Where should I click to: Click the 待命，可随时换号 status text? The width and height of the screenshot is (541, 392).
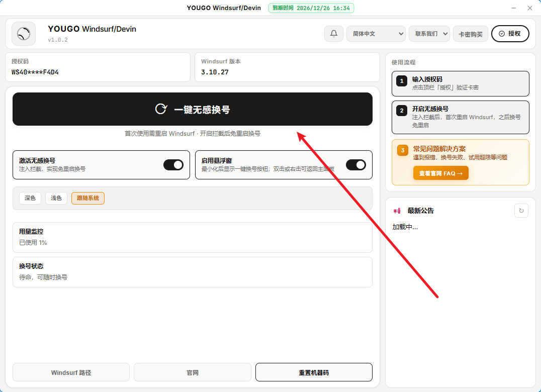click(43, 277)
